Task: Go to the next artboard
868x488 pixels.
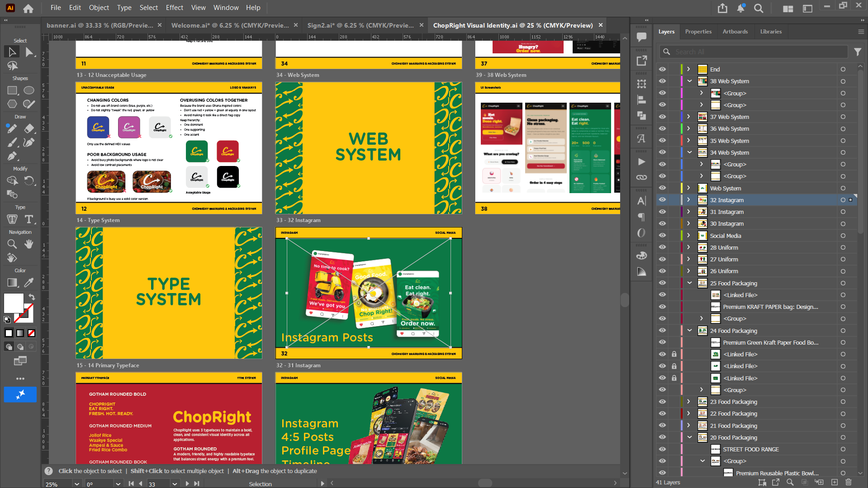Action: click(x=187, y=483)
